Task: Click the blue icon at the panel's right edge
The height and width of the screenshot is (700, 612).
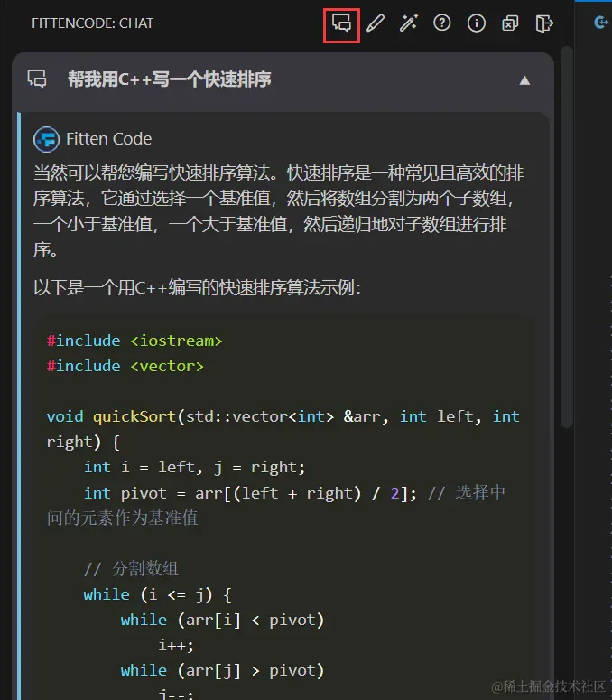Action: click(601, 23)
